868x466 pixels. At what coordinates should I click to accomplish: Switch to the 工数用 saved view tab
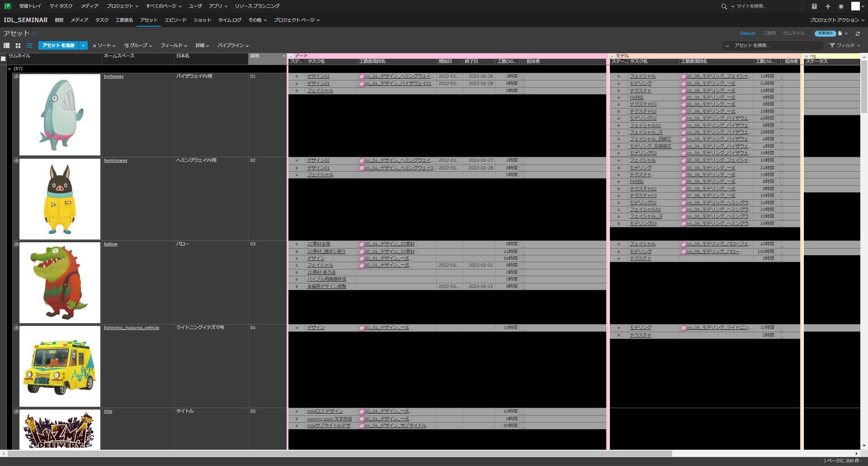[x=769, y=33]
